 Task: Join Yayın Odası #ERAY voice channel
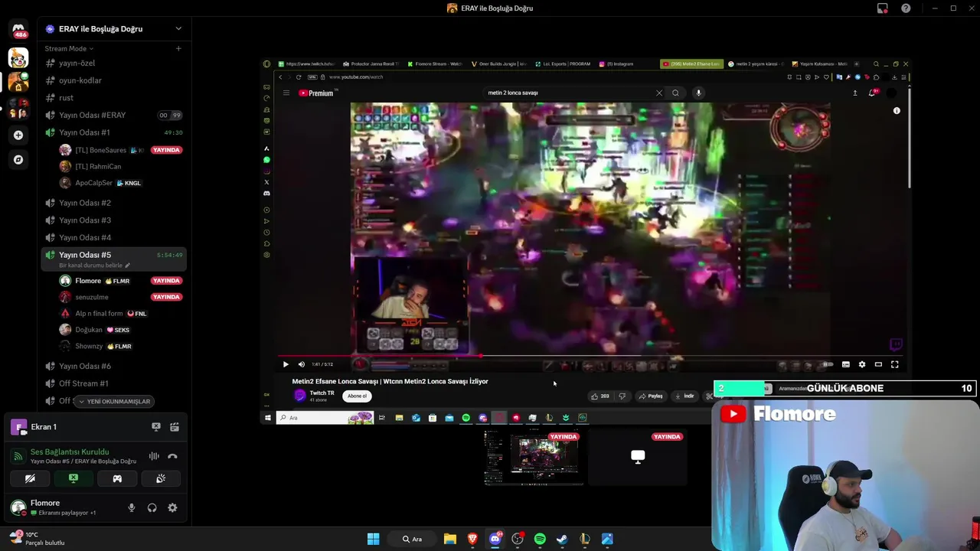click(x=113, y=115)
